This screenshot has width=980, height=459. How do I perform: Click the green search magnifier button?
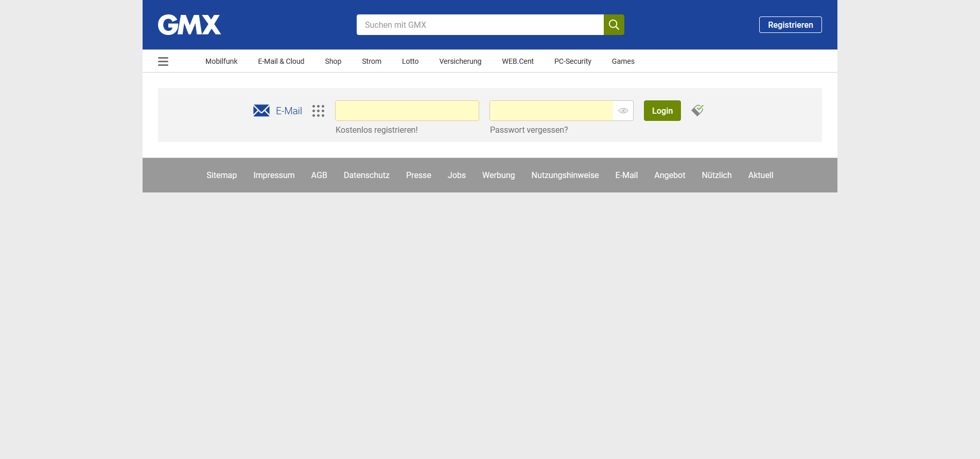click(614, 25)
